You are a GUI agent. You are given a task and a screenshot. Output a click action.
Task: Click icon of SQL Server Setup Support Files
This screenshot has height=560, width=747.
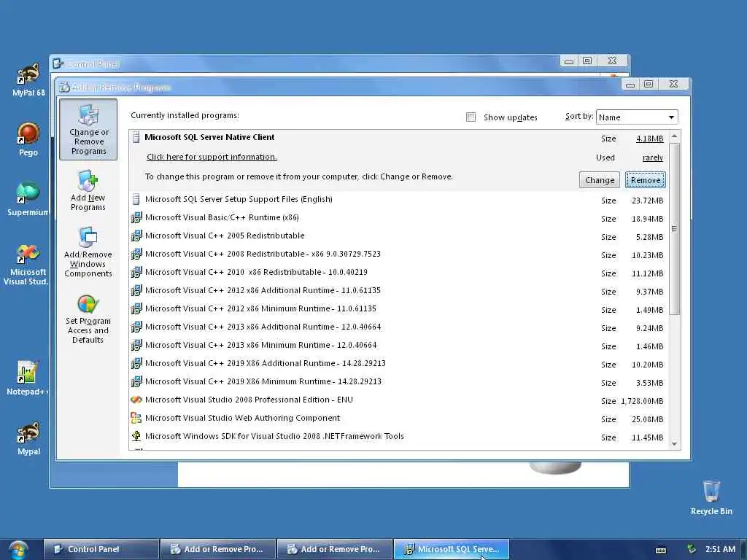click(x=136, y=199)
